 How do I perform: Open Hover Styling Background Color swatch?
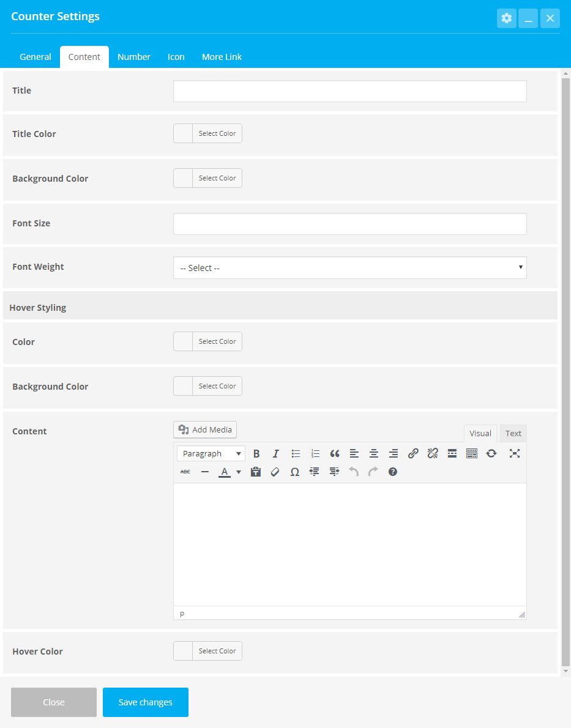pyautogui.click(x=183, y=386)
